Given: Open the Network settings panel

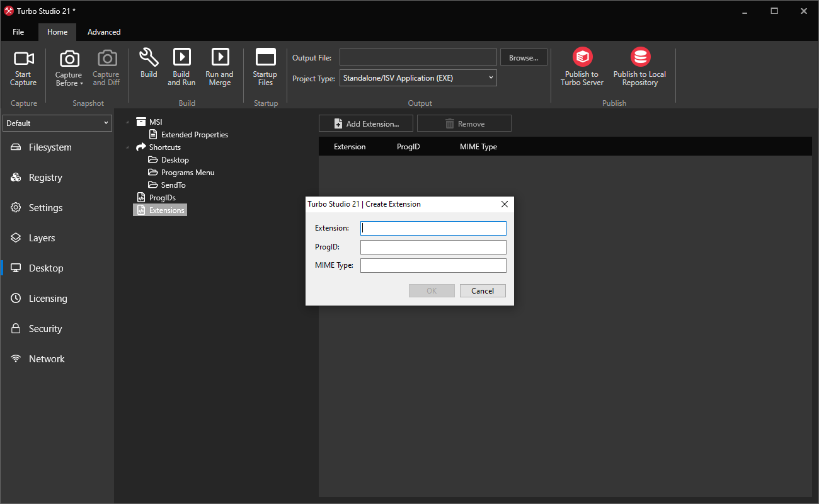Looking at the screenshot, I should pos(46,358).
